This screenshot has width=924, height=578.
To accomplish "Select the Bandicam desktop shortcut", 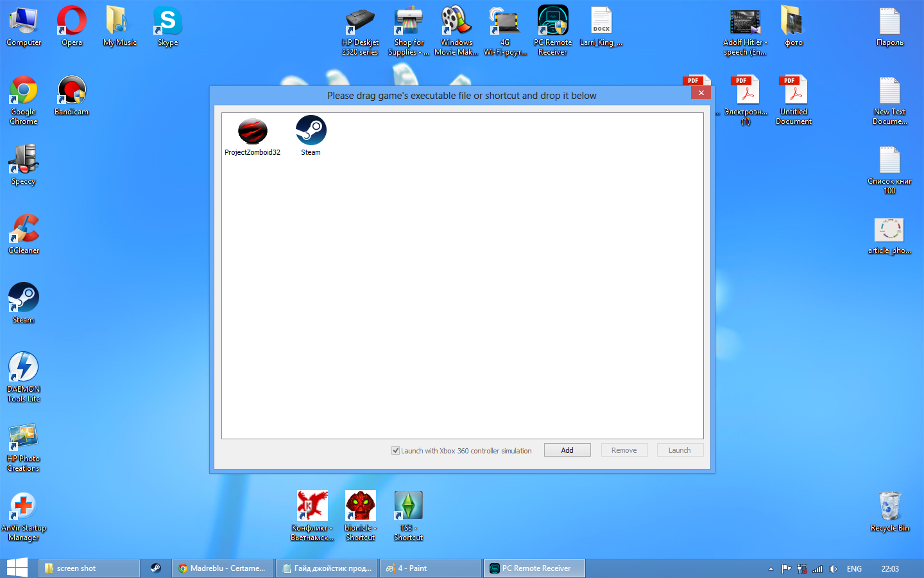I will coord(72,96).
